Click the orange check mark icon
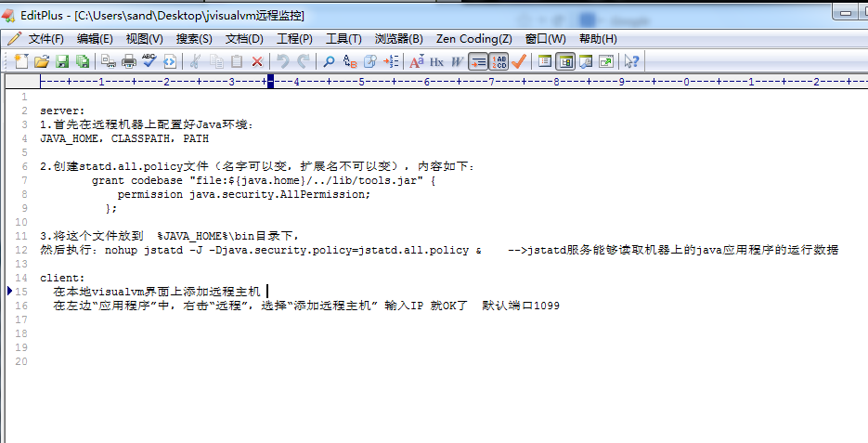868x443 pixels. pyautogui.click(x=519, y=61)
